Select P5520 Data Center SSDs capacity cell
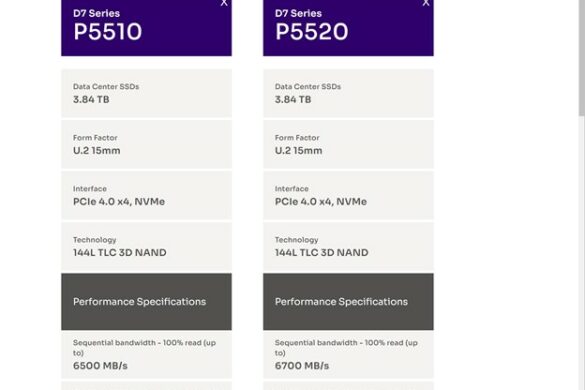Image resolution: width=585 pixels, height=390 pixels. [x=348, y=93]
